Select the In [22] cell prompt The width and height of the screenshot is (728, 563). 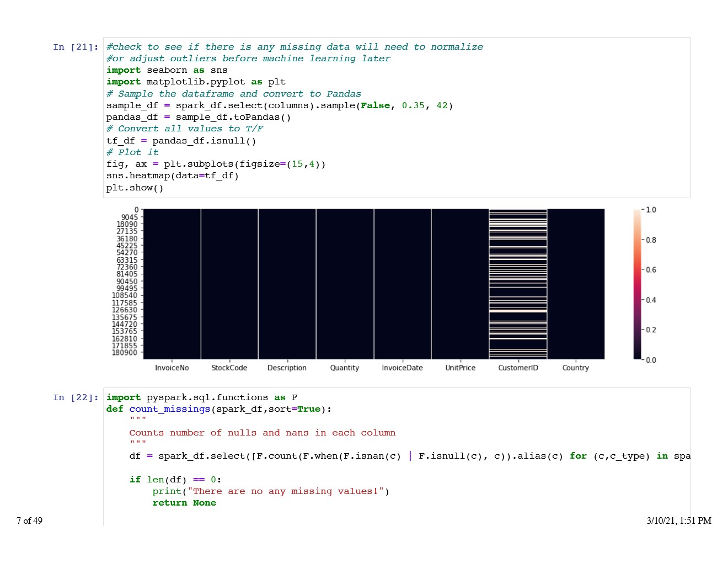76,397
